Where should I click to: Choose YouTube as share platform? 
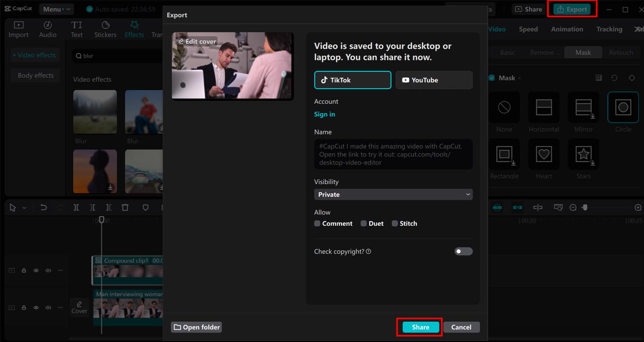click(x=434, y=80)
